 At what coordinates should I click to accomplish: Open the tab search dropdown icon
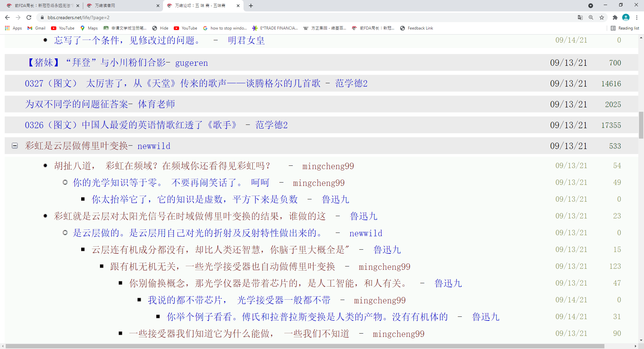pos(591,5)
